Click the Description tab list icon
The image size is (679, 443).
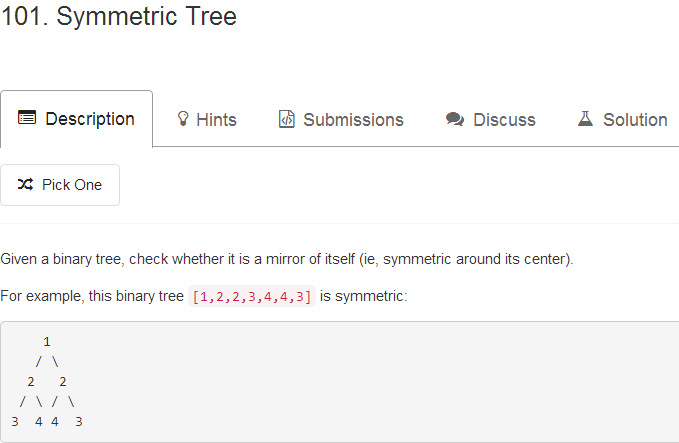(27, 119)
